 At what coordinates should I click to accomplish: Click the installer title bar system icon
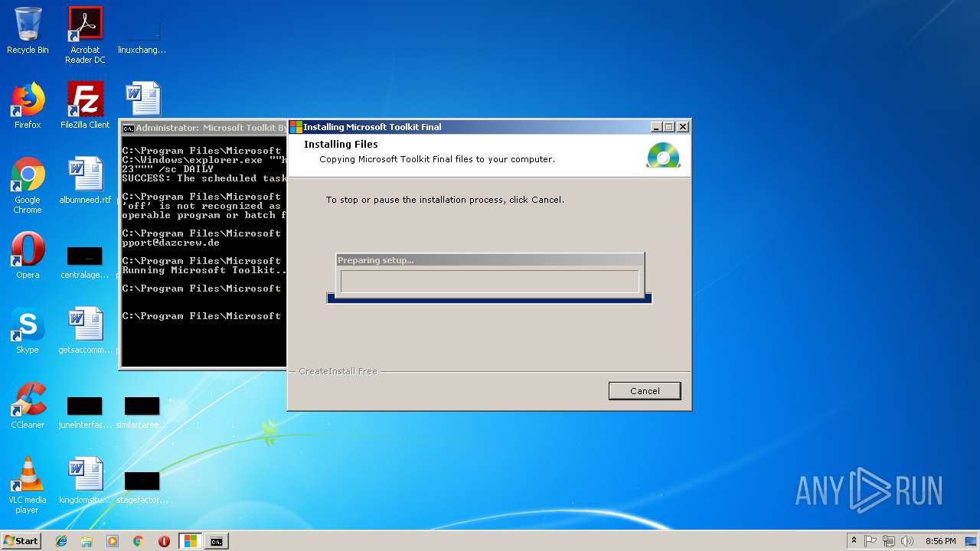(x=296, y=127)
